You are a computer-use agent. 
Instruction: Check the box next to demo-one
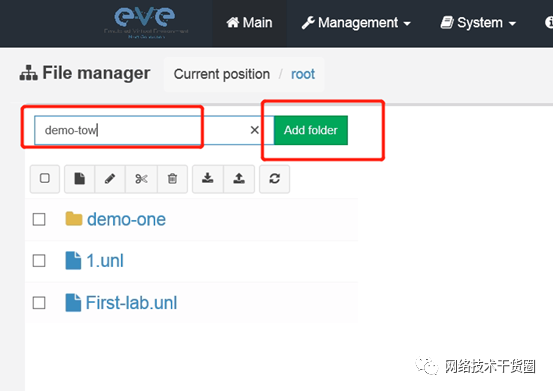point(39,219)
